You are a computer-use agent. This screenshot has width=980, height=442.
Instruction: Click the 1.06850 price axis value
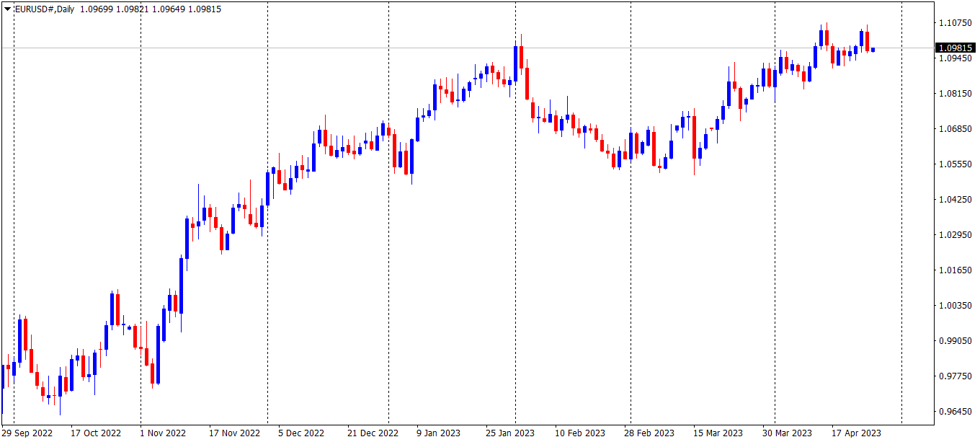[955, 130]
